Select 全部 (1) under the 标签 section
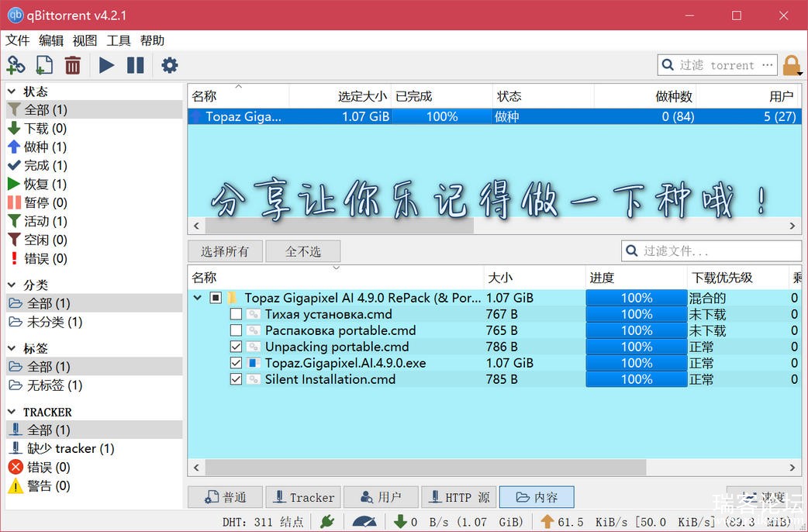This screenshot has width=808, height=532. [95, 367]
